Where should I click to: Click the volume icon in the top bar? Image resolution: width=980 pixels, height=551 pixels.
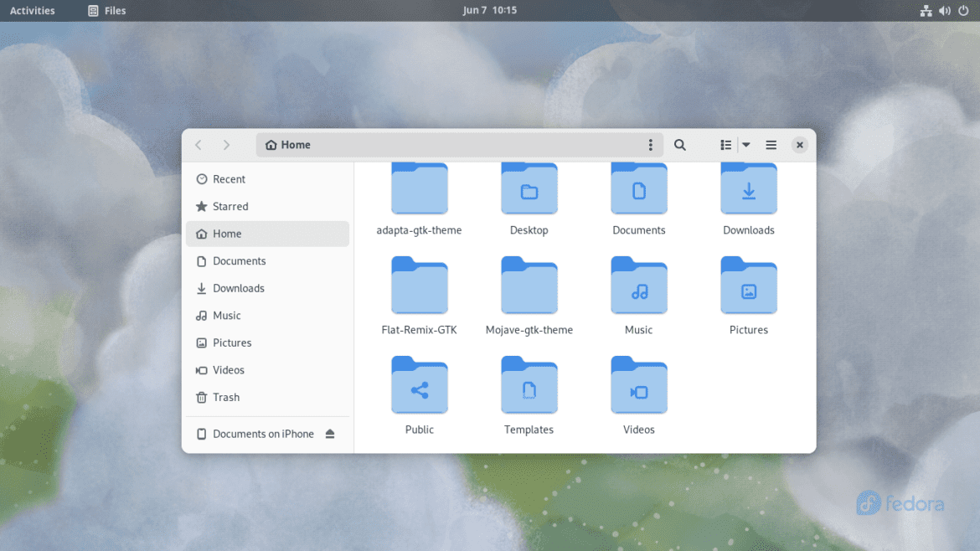(944, 10)
